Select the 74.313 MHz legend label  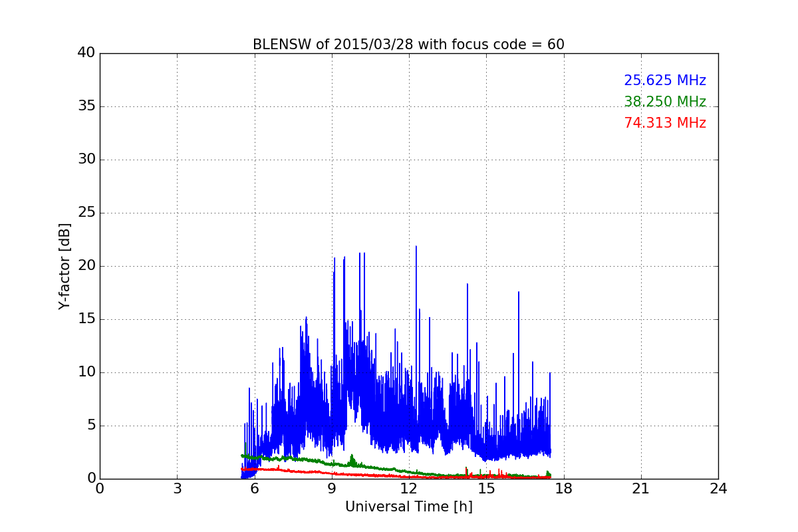pos(665,123)
